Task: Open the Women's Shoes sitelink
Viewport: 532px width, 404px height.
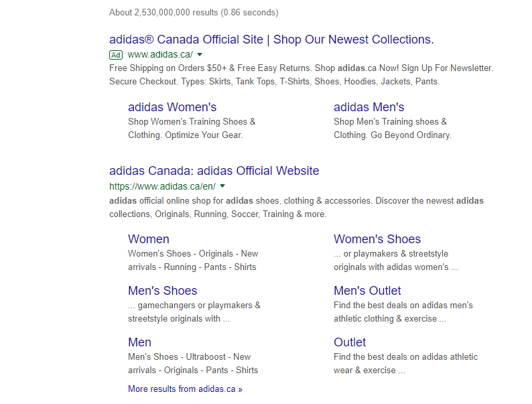Action: 377,239
